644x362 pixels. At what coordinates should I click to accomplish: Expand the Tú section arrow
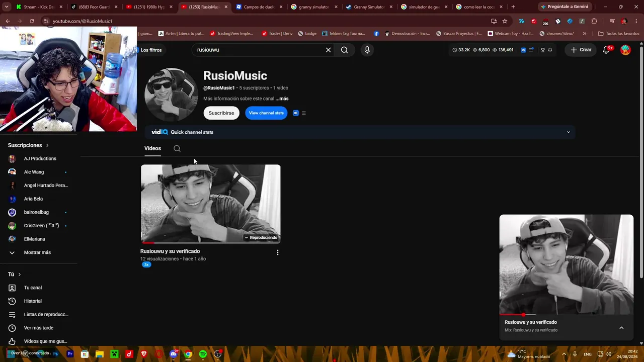point(20,275)
